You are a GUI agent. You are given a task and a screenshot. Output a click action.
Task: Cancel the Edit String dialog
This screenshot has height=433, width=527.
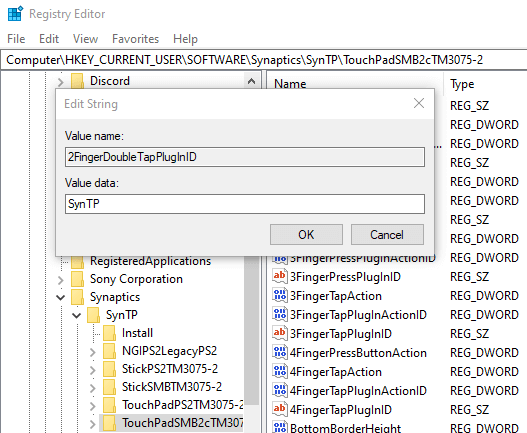[x=387, y=234]
